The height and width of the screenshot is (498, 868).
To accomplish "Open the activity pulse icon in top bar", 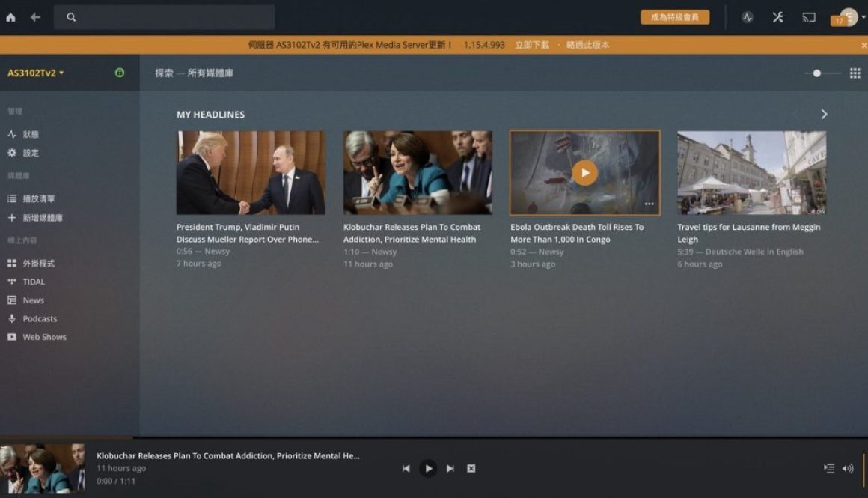I will coord(748,17).
